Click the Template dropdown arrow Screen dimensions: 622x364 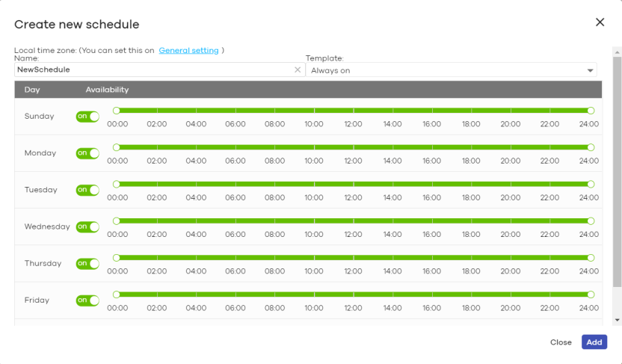tap(591, 70)
